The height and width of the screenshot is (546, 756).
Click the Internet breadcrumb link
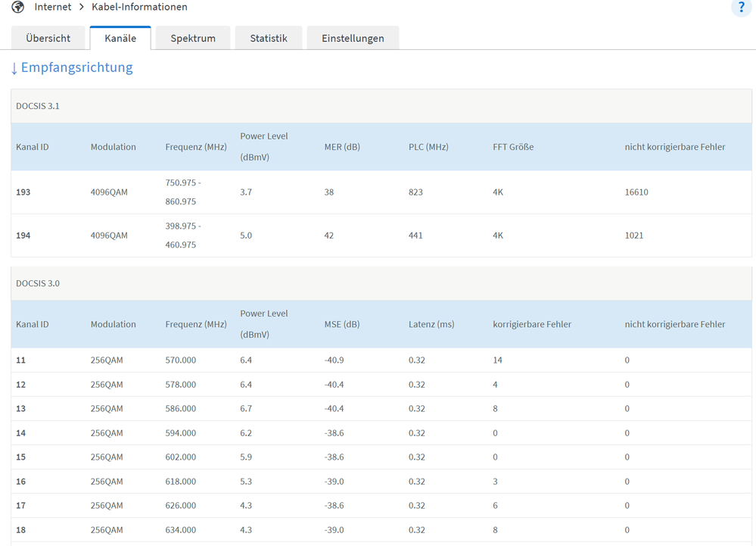pyautogui.click(x=53, y=8)
